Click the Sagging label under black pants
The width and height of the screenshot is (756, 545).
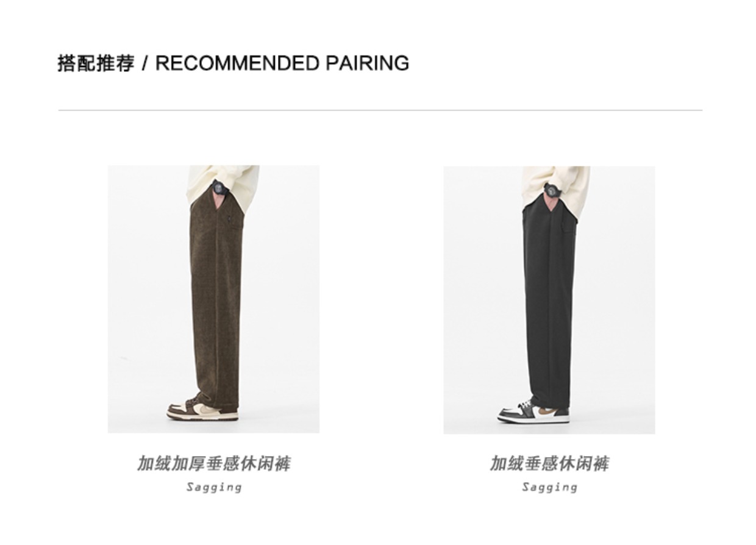549,487
